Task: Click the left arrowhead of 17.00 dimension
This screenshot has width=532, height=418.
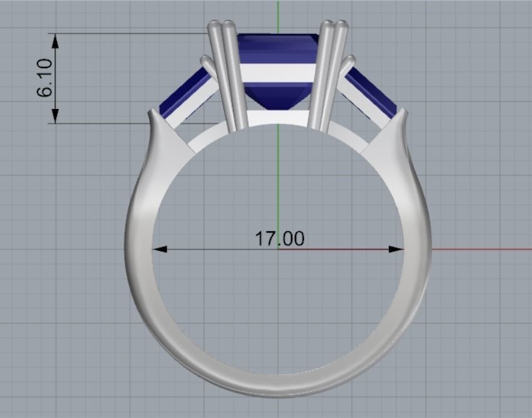Action: tap(160, 249)
